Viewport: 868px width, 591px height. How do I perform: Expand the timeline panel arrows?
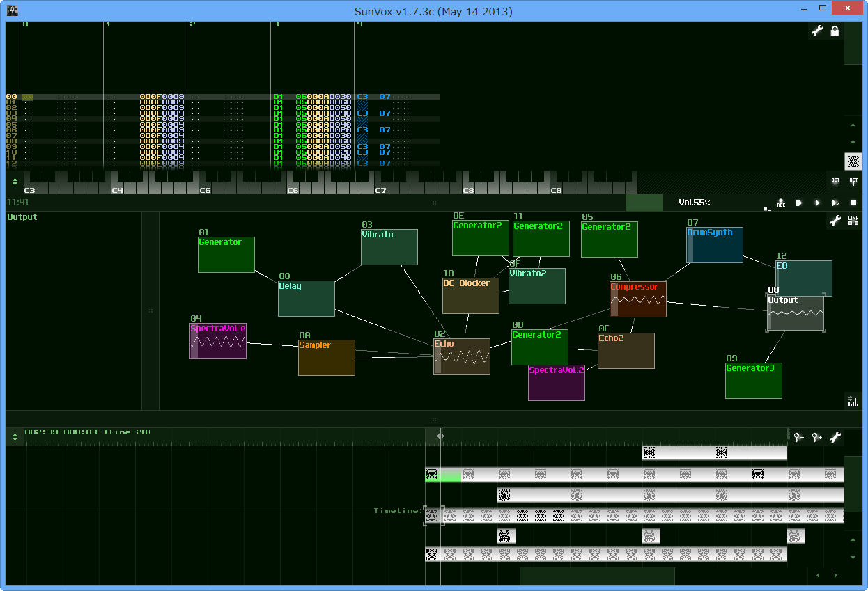pyautogui.click(x=15, y=437)
